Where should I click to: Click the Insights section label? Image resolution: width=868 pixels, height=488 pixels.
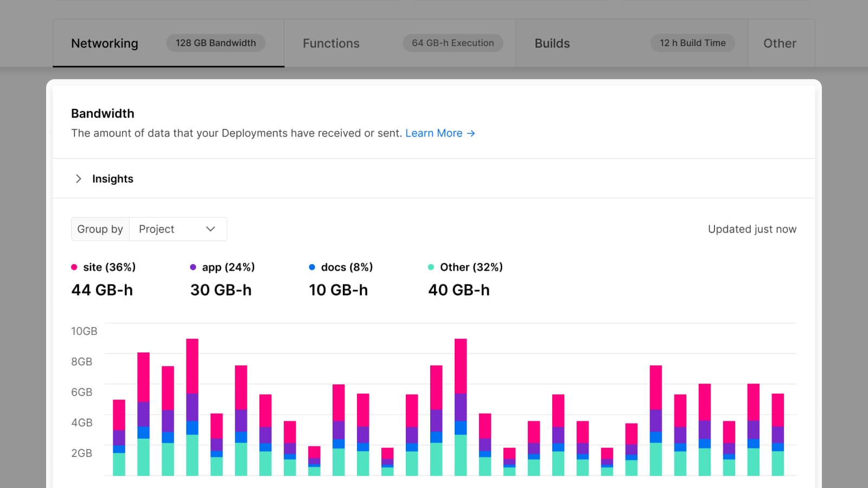click(x=112, y=179)
